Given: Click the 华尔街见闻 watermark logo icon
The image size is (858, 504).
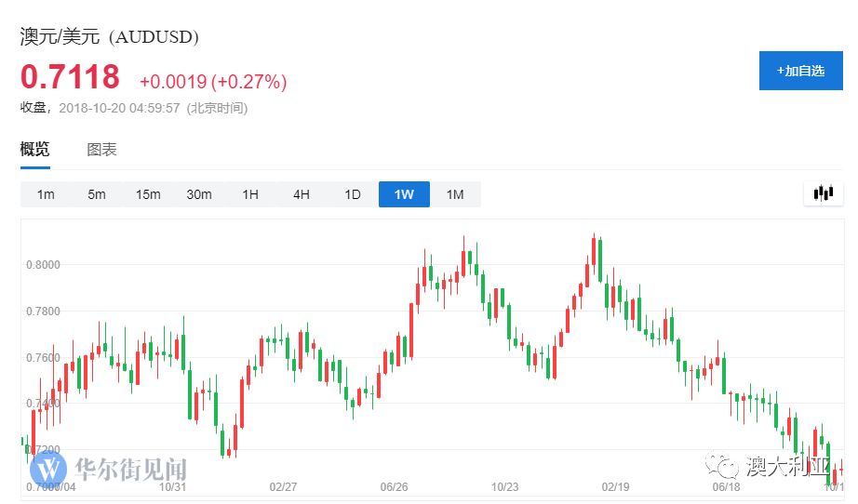Looking at the screenshot, I should coord(48,467).
